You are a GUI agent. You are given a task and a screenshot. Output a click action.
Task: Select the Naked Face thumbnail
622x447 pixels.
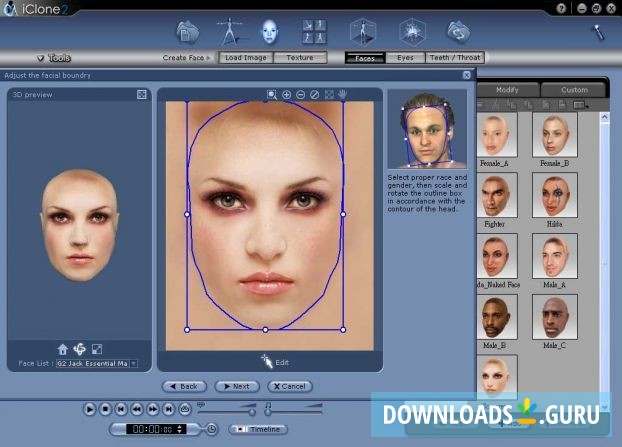click(496, 256)
